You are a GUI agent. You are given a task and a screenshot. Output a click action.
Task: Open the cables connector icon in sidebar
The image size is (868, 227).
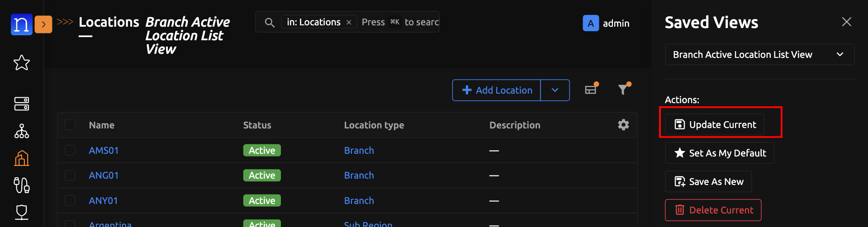22,185
